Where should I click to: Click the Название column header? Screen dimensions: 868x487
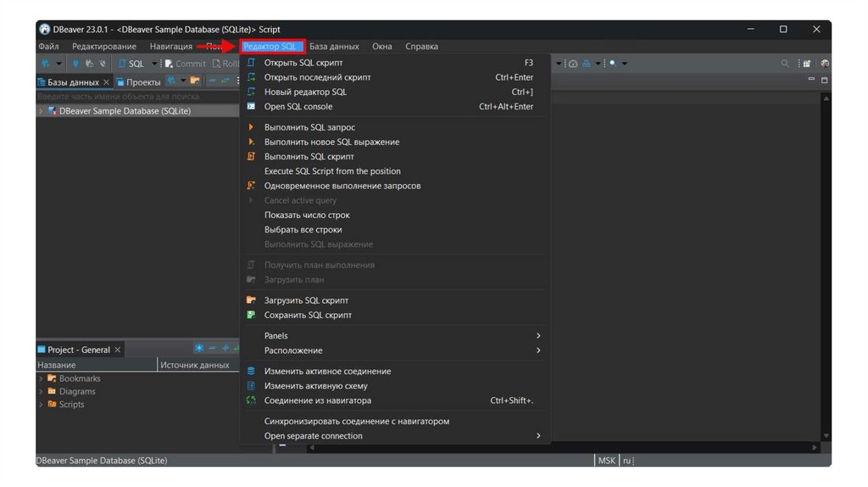click(97, 365)
